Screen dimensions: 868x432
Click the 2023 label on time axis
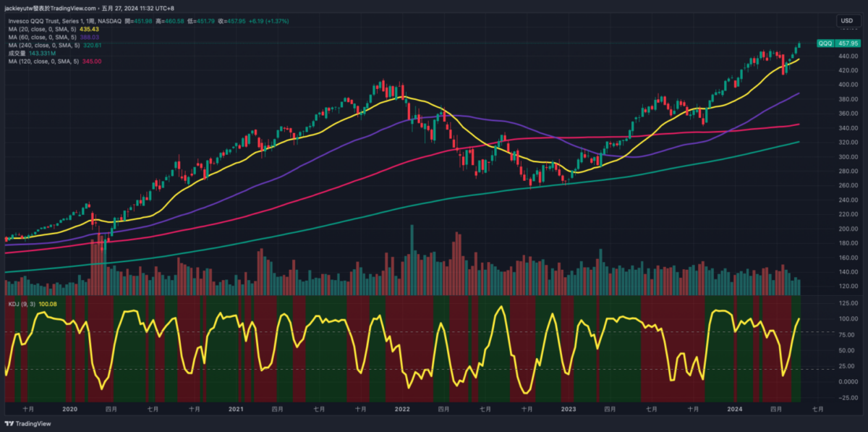point(569,409)
